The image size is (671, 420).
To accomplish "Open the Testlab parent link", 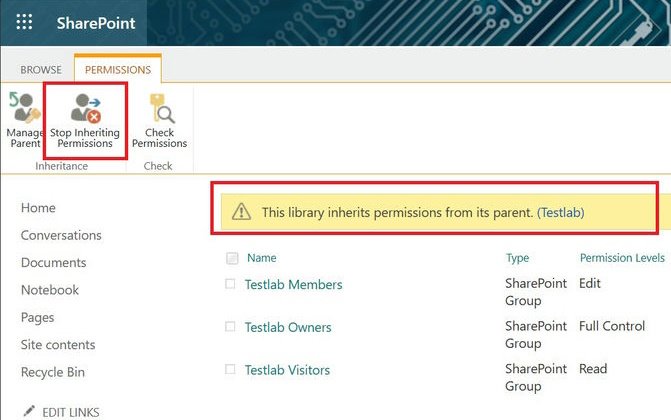I will pyautogui.click(x=560, y=212).
